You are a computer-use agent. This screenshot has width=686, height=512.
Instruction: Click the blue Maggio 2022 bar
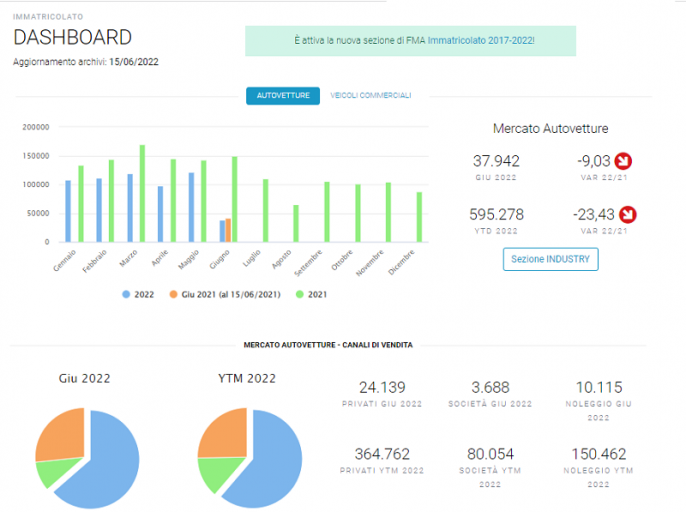point(191,207)
